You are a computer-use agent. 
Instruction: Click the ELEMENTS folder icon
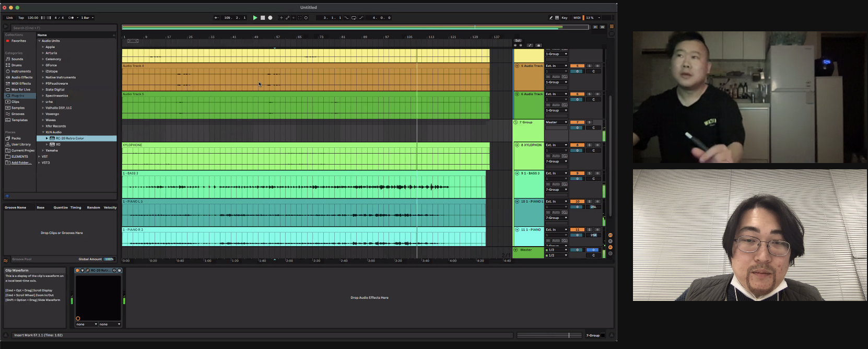click(x=8, y=157)
